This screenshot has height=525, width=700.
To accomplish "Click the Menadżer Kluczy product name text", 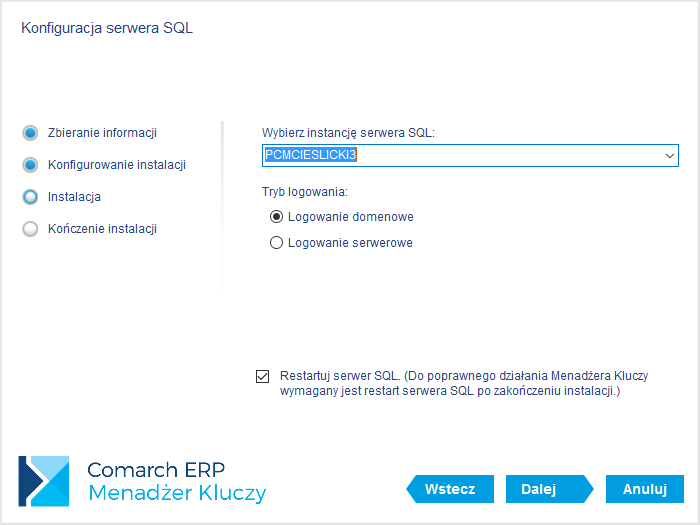I will [177, 493].
